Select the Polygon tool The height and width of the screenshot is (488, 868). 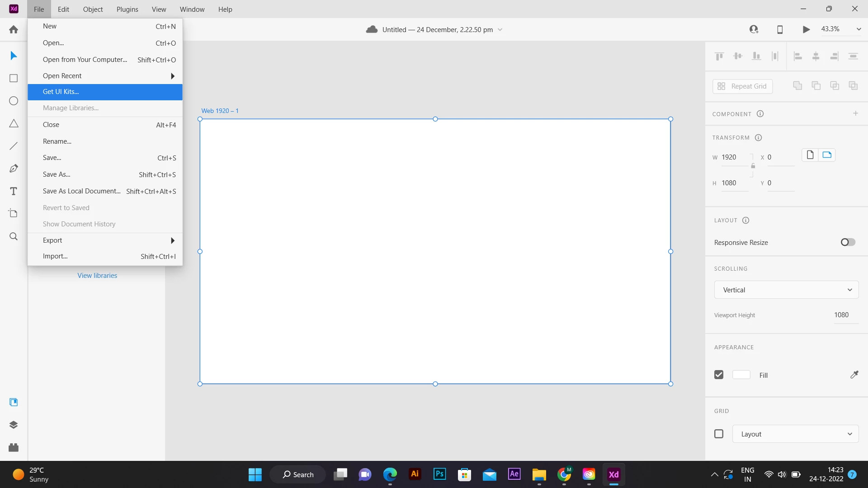coord(14,123)
